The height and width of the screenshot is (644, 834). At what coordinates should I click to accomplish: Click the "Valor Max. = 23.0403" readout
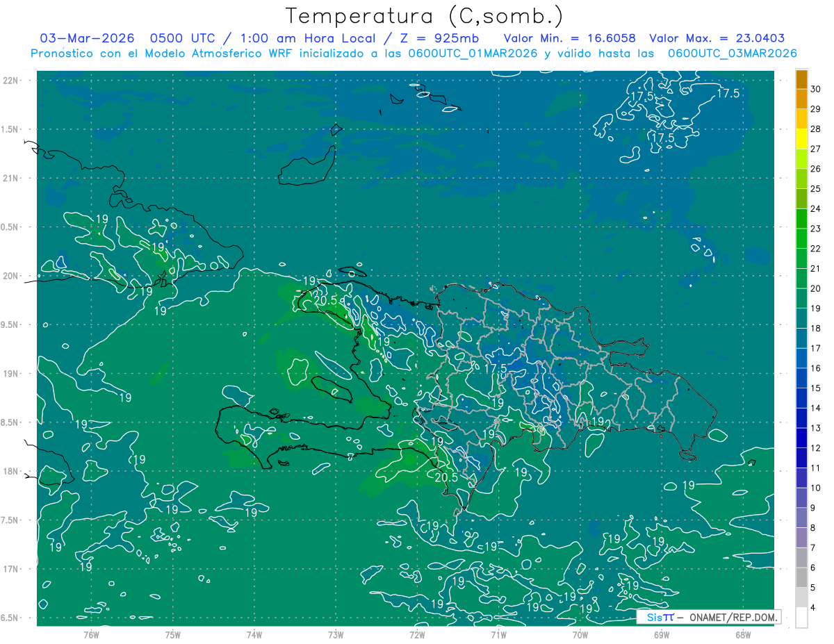tap(717, 38)
